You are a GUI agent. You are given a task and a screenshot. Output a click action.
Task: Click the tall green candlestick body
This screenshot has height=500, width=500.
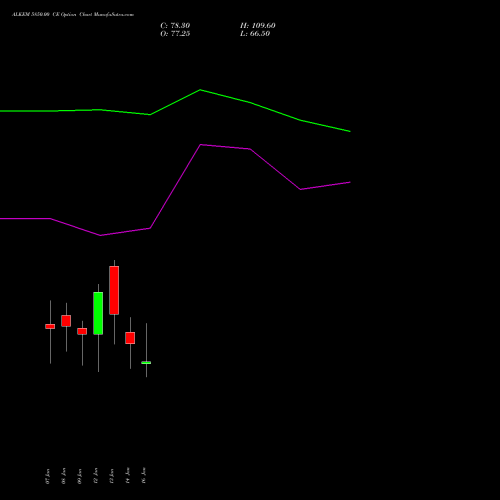(98, 313)
